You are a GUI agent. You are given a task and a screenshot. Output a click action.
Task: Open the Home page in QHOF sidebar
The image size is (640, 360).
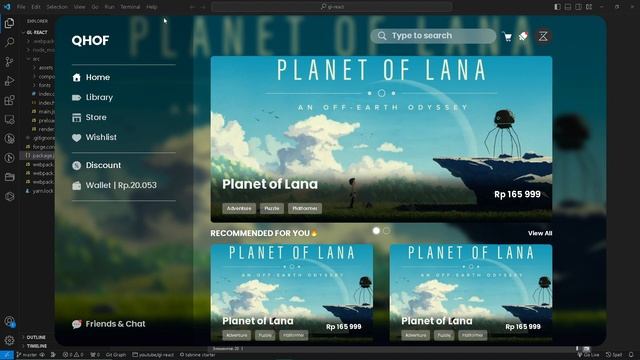coord(91,77)
